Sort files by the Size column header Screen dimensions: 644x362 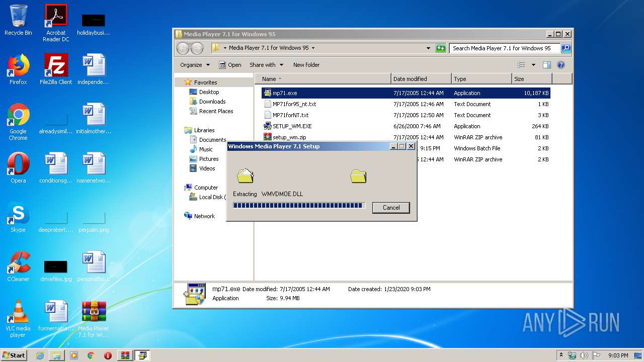[x=532, y=79]
